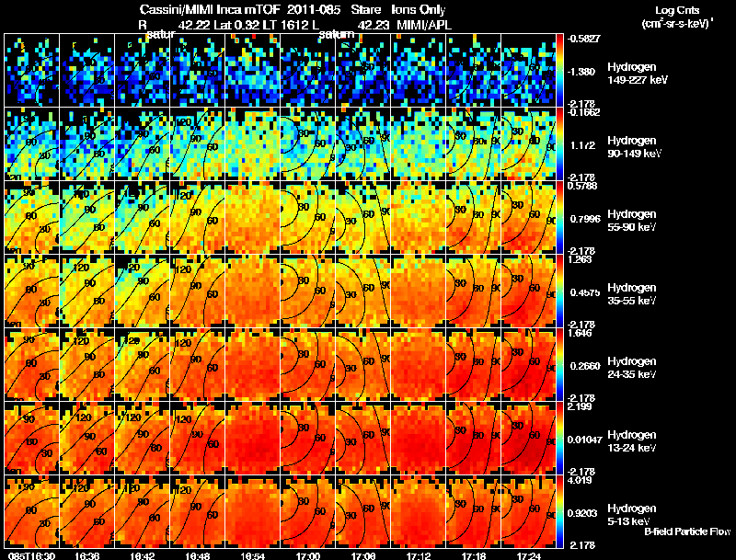Screen dimensions: 736x560
Task: Click the 16:54 panel in 55-90 keV row
Action: click(x=252, y=218)
